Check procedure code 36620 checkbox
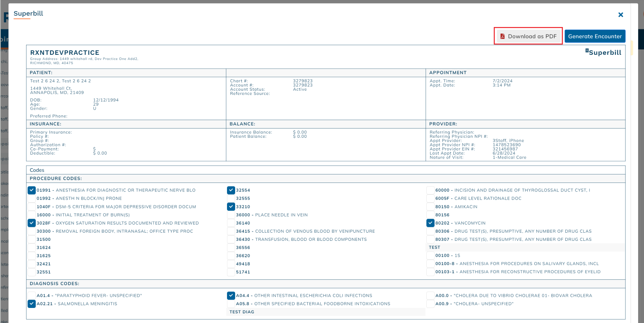 pyautogui.click(x=231, y=256)
